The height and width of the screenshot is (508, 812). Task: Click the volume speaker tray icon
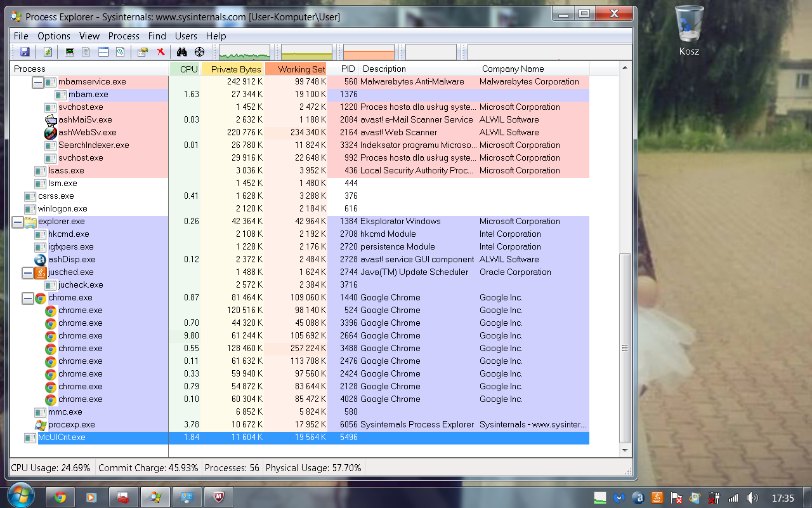752,498
